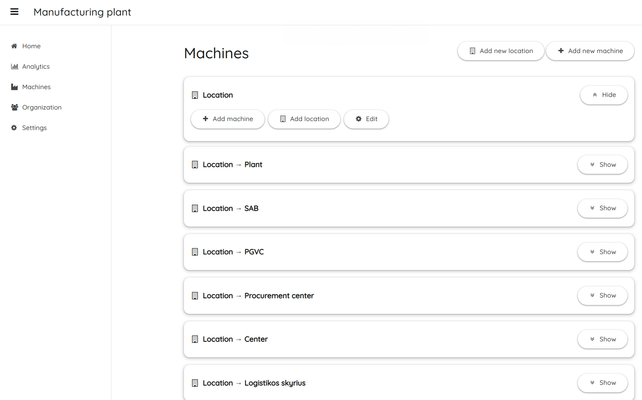Edit the root Location
642x400 pixels.
coord(366,119)
